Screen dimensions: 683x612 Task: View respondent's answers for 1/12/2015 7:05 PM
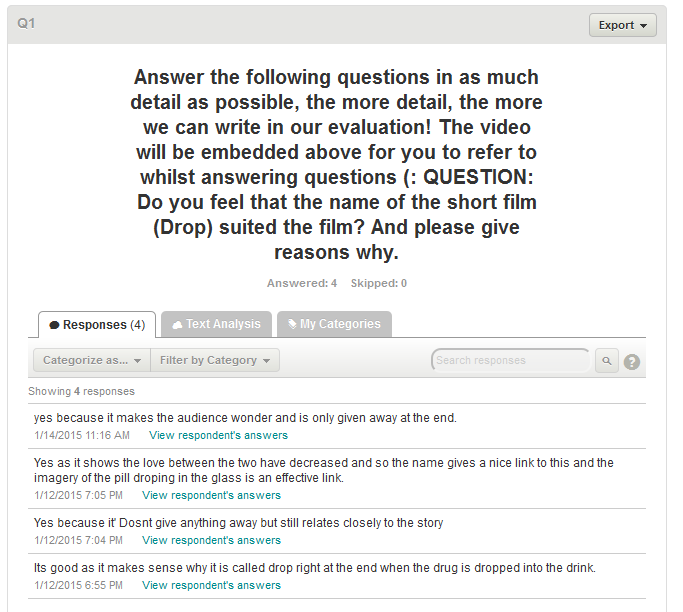pyautogui.click(x=211, y=495)
